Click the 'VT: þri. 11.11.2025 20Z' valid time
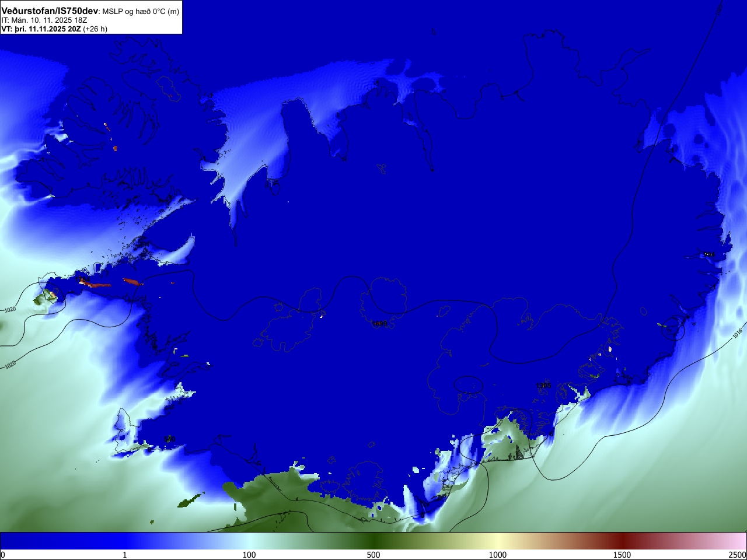The width and height of the screenshot is (747, 560). point(41,29)
